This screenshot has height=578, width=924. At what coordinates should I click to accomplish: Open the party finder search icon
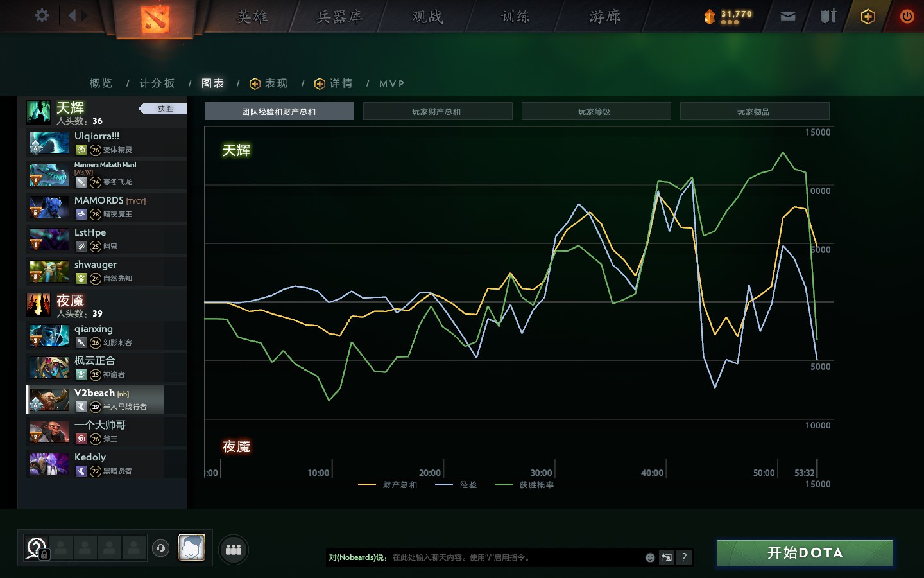tap(36, 549)
